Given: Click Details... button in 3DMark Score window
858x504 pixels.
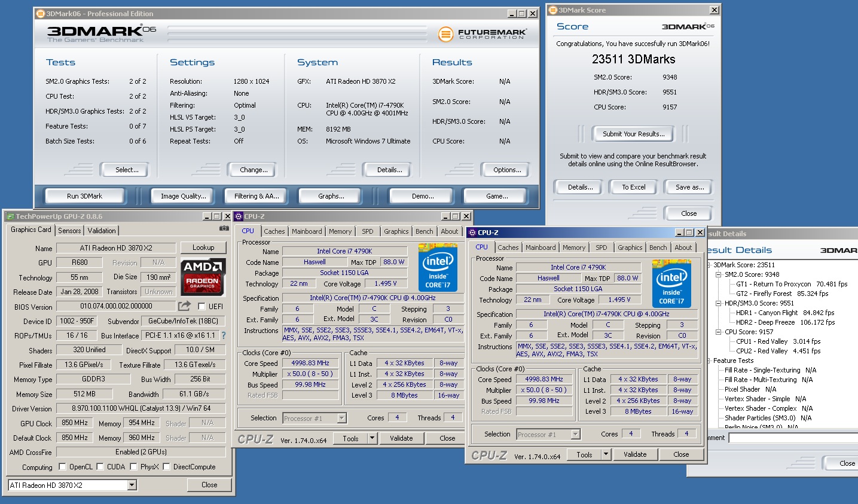Looking at the screenshot, I should click(580, 187).
